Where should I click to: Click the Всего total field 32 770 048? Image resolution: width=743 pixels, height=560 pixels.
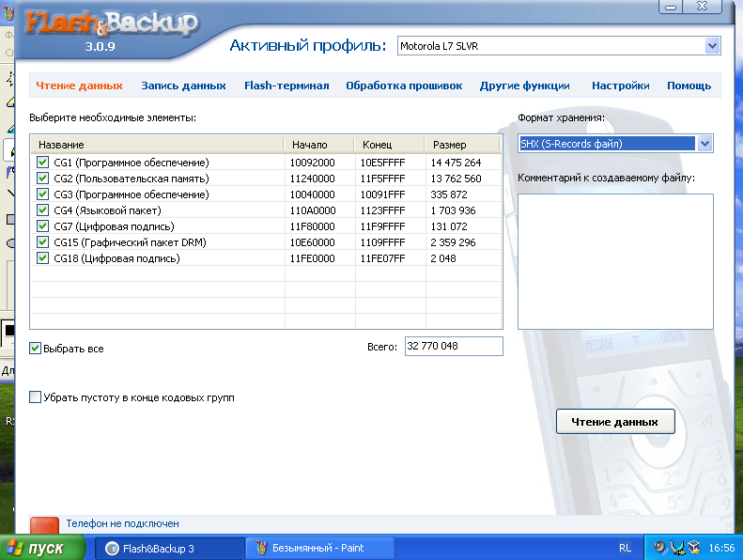click(x=454, y=346)
